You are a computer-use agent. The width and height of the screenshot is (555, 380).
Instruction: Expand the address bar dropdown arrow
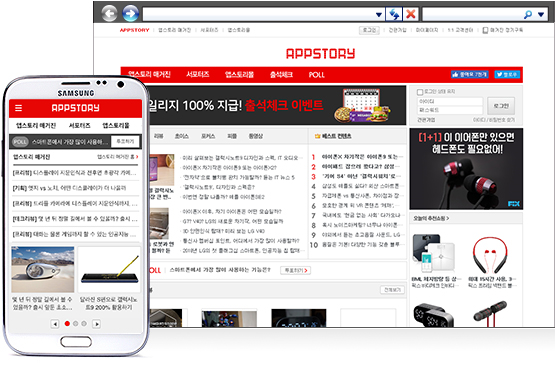378,15
